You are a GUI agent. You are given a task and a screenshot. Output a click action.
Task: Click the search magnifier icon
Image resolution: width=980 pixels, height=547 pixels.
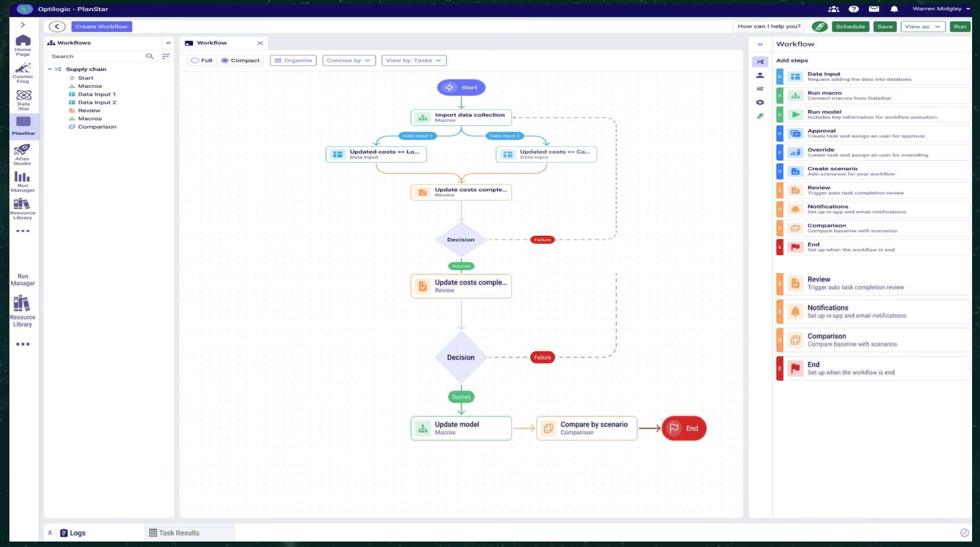coord(149,57)
